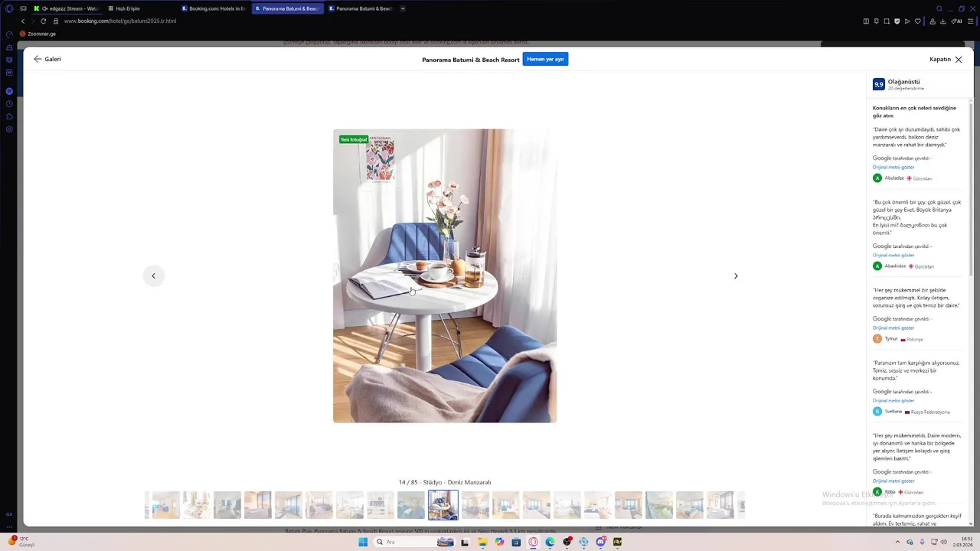
Task: Click the 9.9 review score badge
Action: pos(879,84)
